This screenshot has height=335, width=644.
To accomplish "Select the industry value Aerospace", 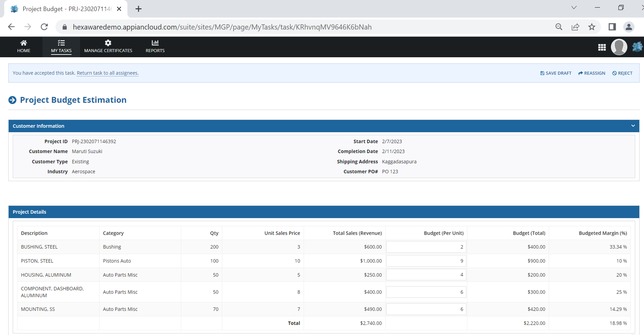I will (83, 171).
